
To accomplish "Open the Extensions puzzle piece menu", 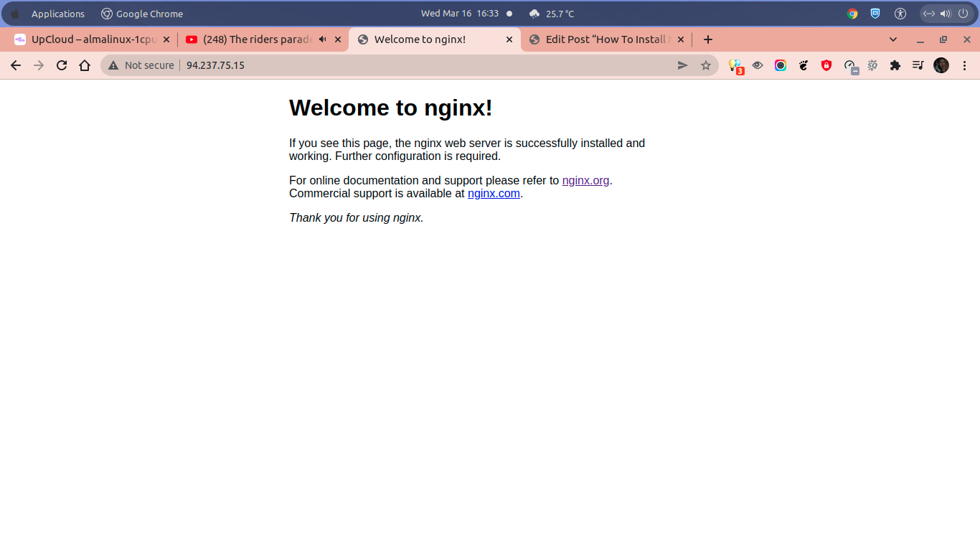I will (895, 65).
